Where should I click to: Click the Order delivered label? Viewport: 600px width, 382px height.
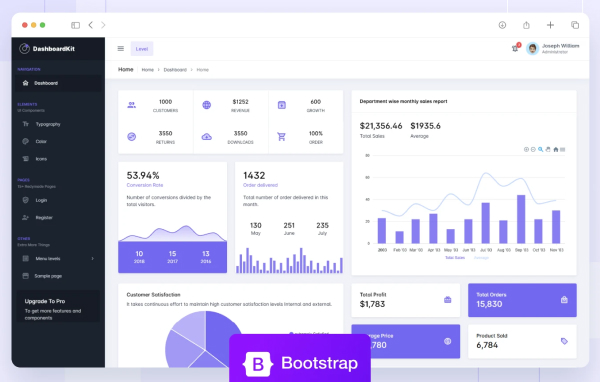260,185
